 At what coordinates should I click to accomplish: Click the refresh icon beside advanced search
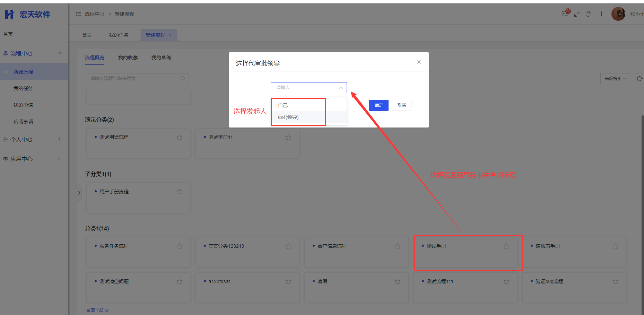point(639,79)
